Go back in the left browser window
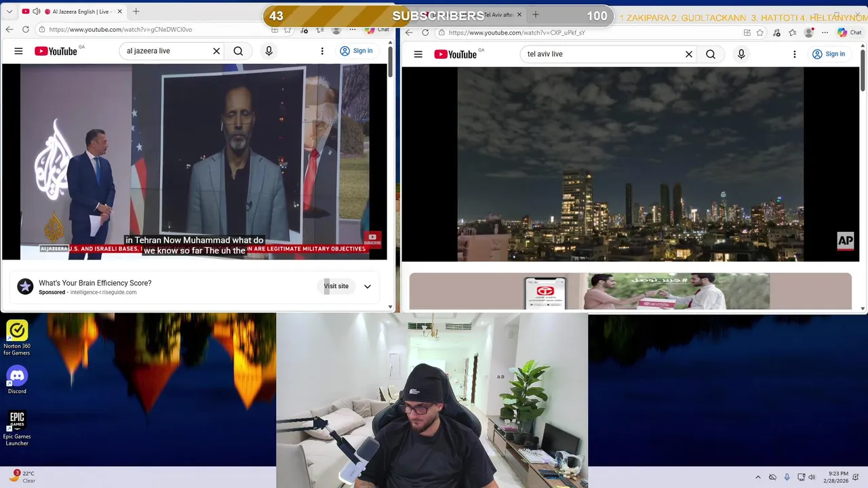The width and height of the screenshot is (868, 488). [9, 29]
